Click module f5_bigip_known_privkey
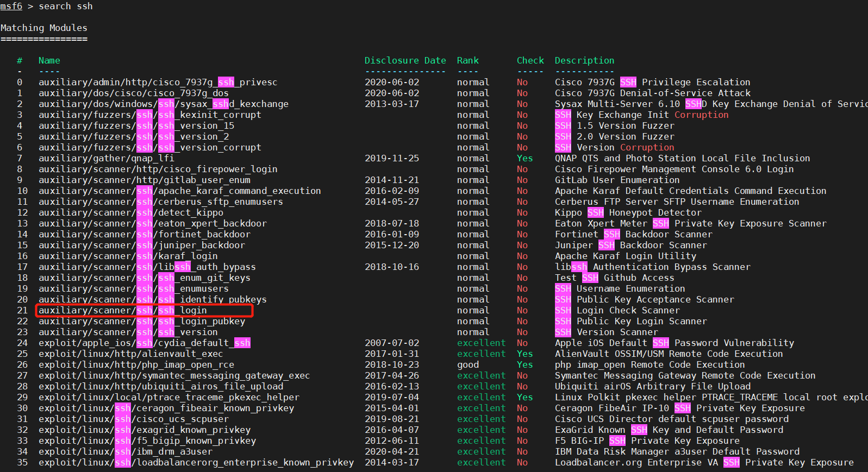Image resolution: width=868 pixels, height=472 pixels. 147,440
